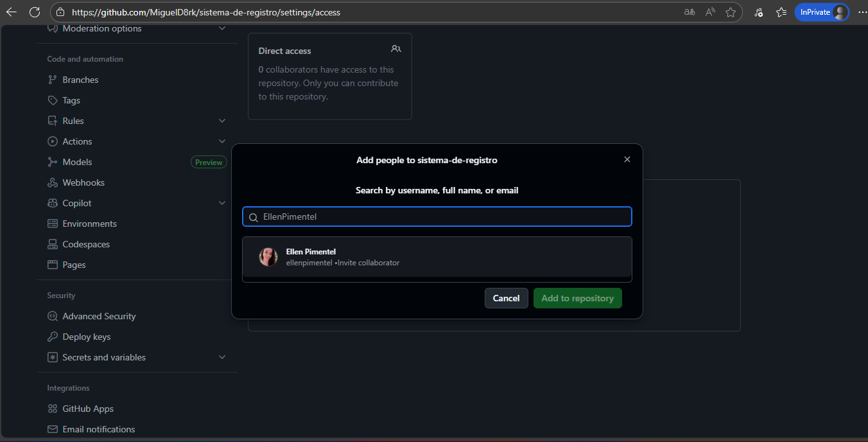The image size is (868, 442).
Task: Click the InPrivate profile button
Action: coord(822,12)
